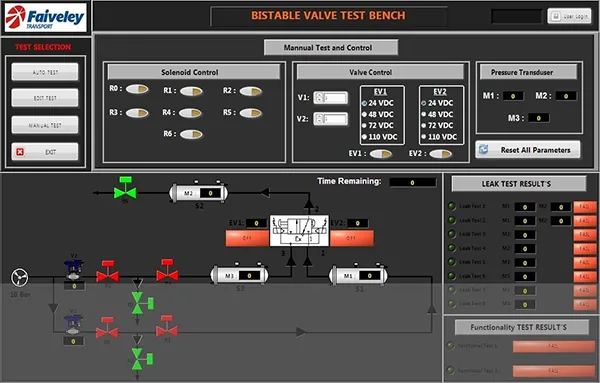600x383 pixels.
Task: Click the V1 value stepper arrows
Action: tap(319, 98)
